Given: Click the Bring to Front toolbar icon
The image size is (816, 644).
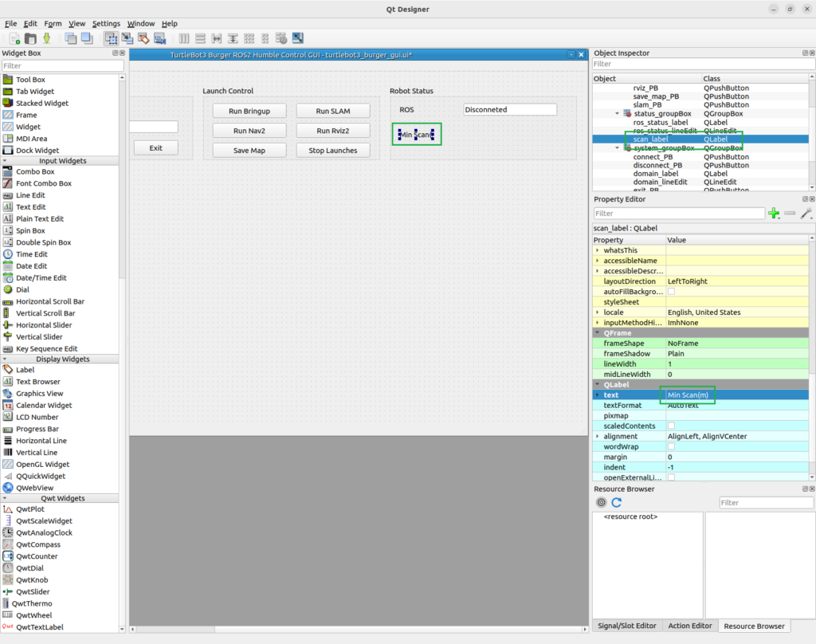Looking at the screenshot, I should 87,38.
